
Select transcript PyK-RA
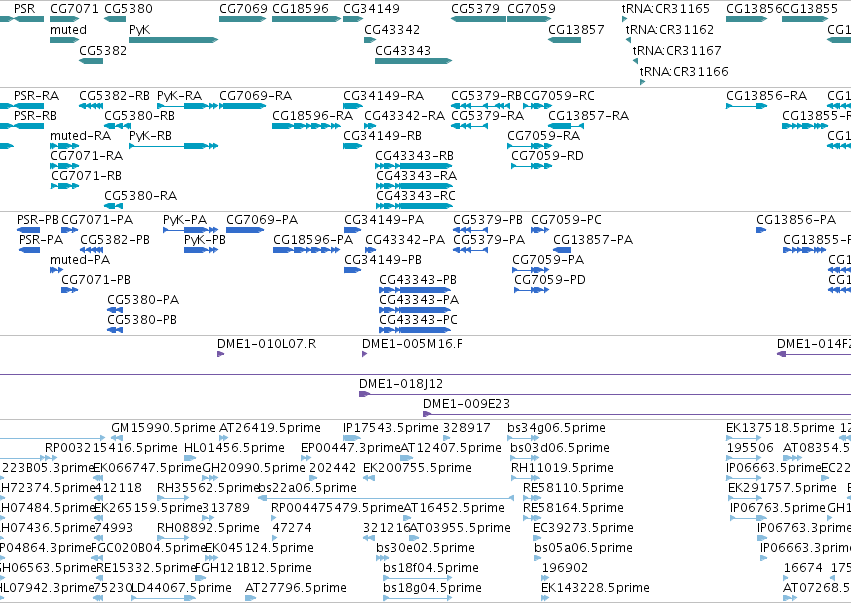(187, 106)
